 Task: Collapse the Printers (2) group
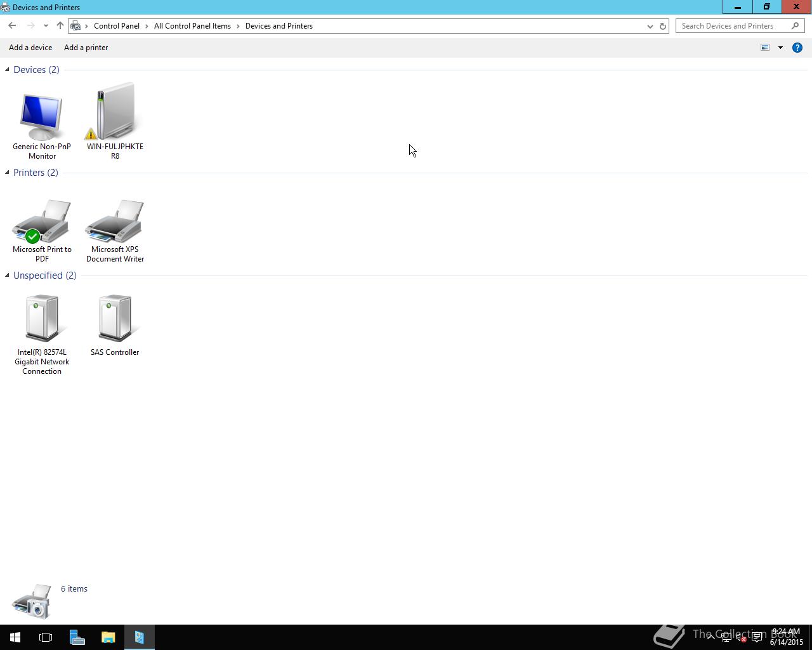pos(7,173)
